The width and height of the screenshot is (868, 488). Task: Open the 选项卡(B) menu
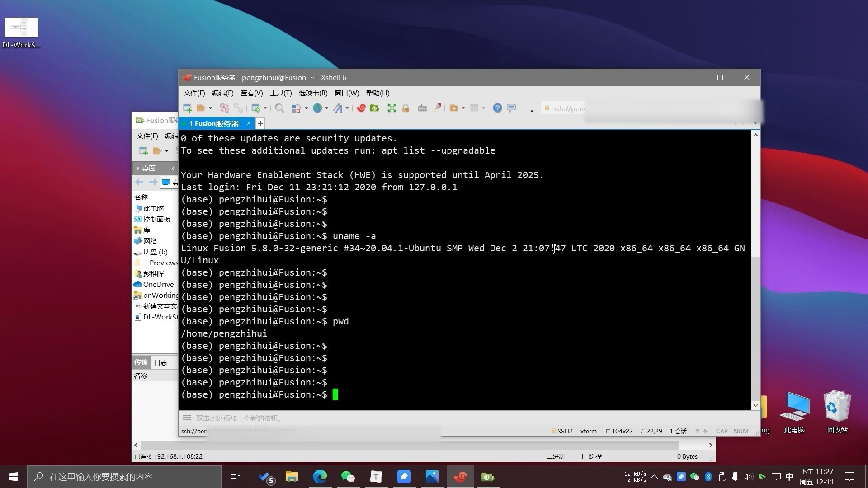(312, 93)
